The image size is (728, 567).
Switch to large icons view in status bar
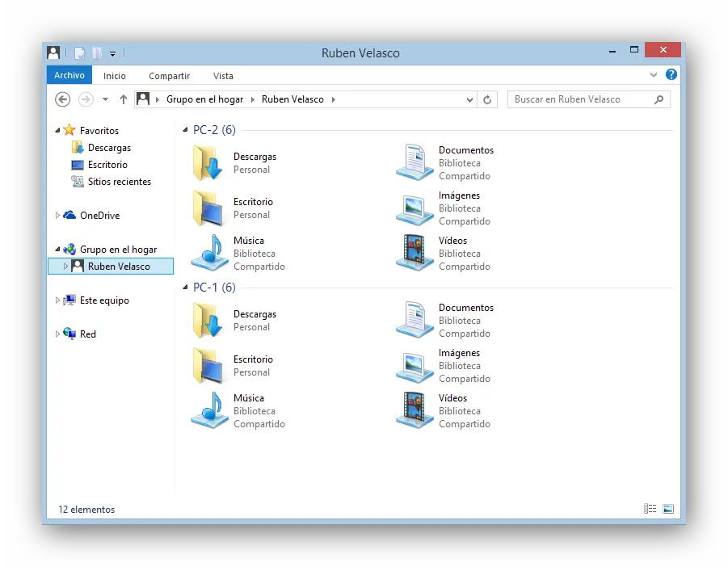(x=668, y=509)
